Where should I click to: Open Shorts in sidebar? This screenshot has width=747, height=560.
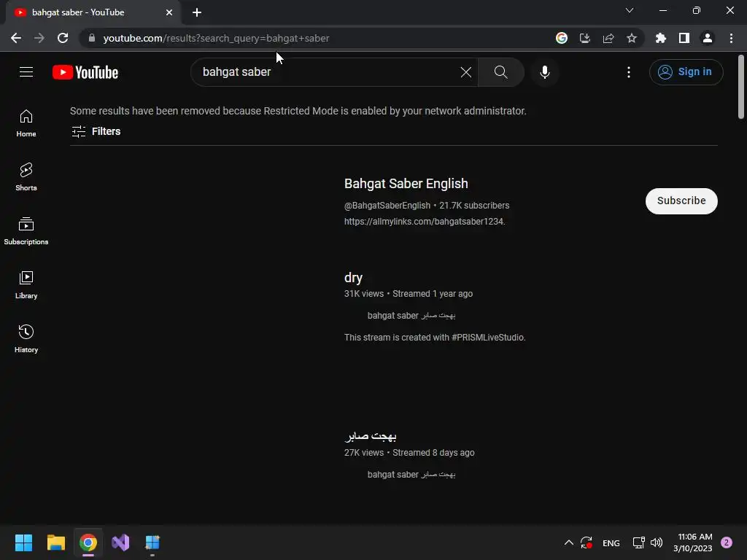click(x=26, y=177)
